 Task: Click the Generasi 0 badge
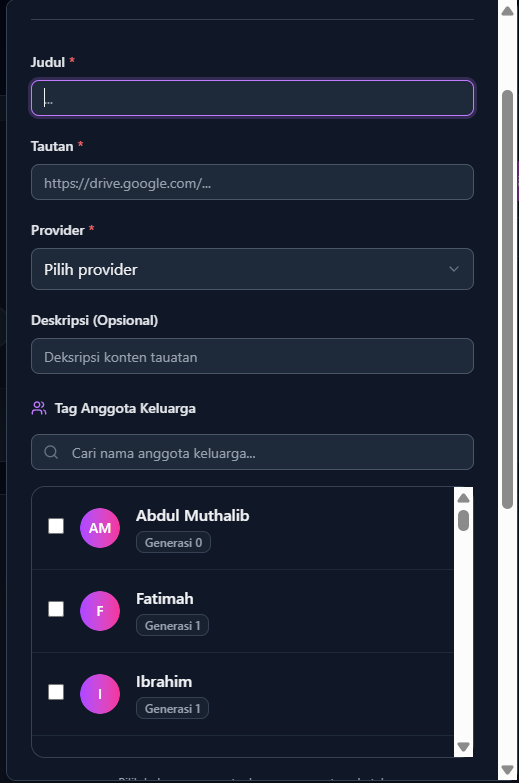[173, 542]
